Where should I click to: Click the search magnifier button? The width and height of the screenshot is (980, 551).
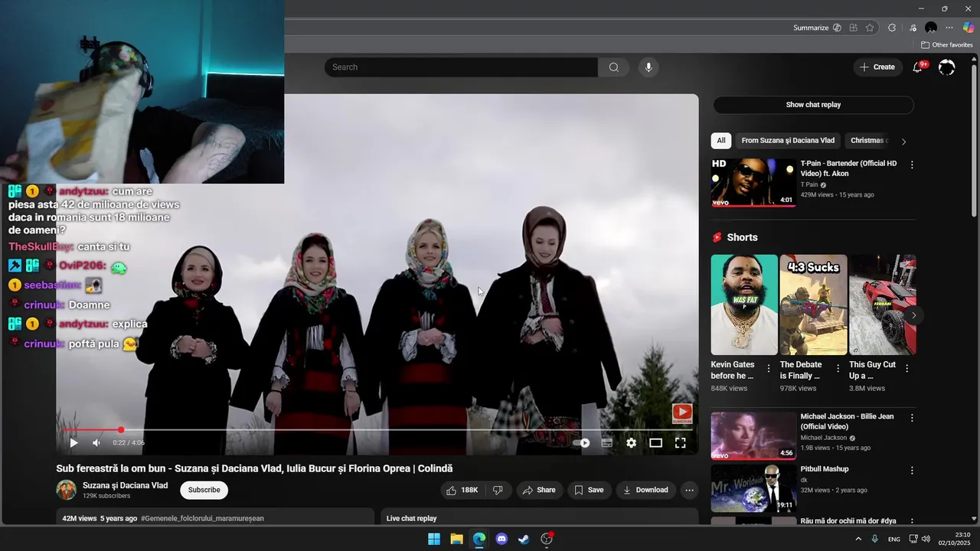613,67
